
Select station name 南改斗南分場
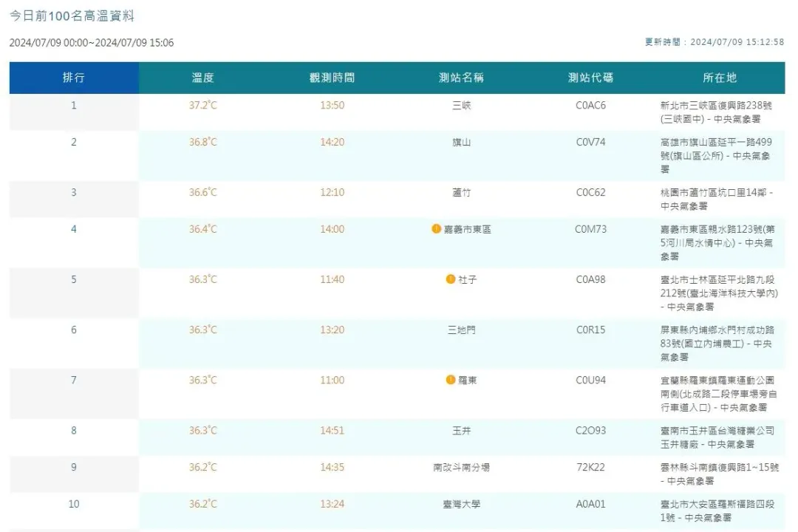(x=462, y=467)
